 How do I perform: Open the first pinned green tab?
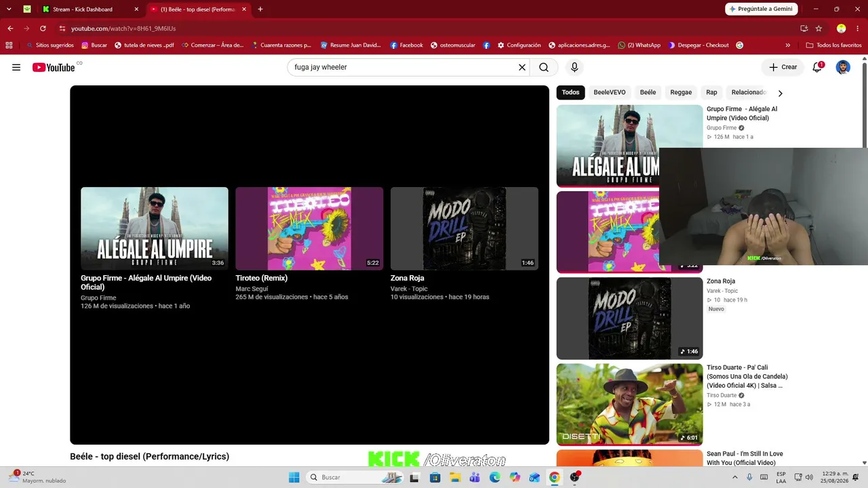(27, 9)
